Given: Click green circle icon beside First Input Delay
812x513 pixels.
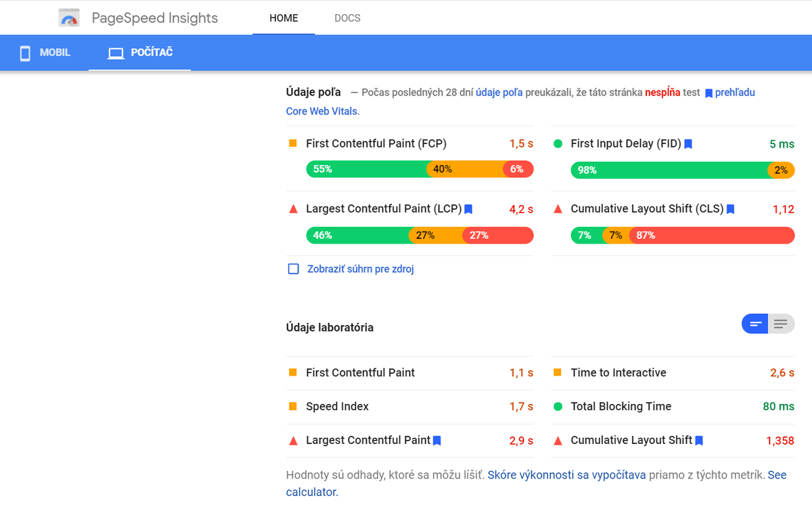Looking at the screenshot, I should click(x=558, y=143).
